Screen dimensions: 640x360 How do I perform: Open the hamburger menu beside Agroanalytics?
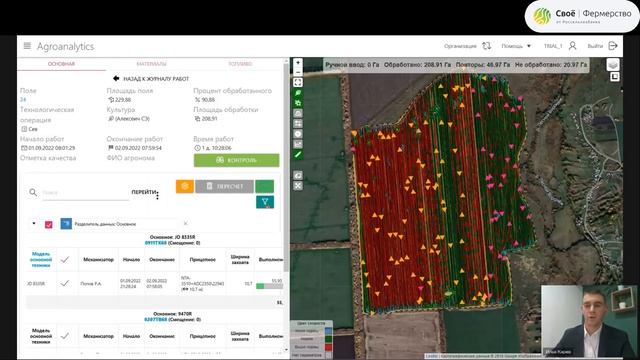27,46
